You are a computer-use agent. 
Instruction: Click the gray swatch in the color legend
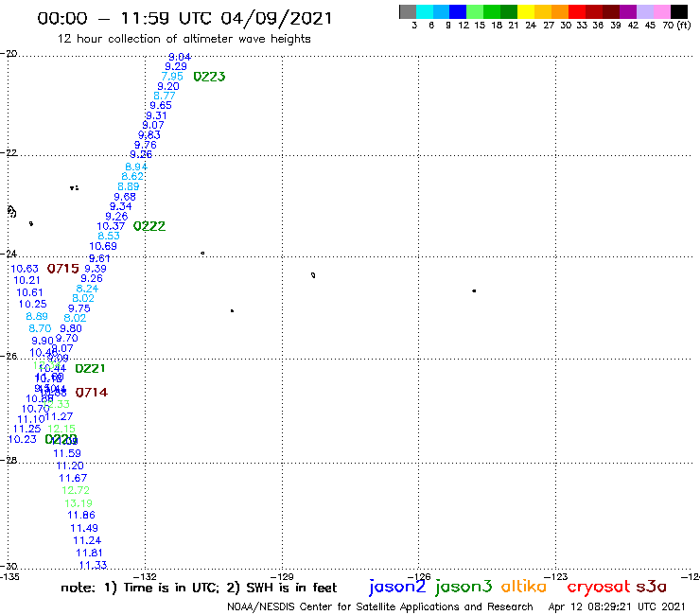pyautogui.click(x=408, y=11)
